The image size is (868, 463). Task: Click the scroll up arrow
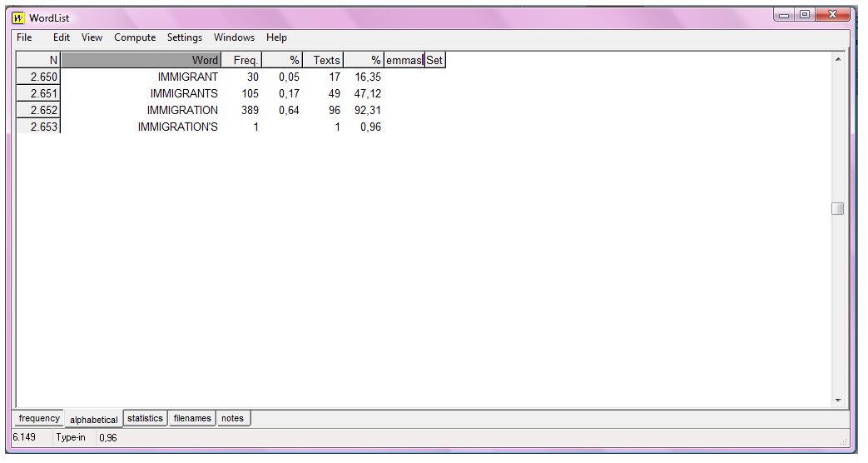837,60
